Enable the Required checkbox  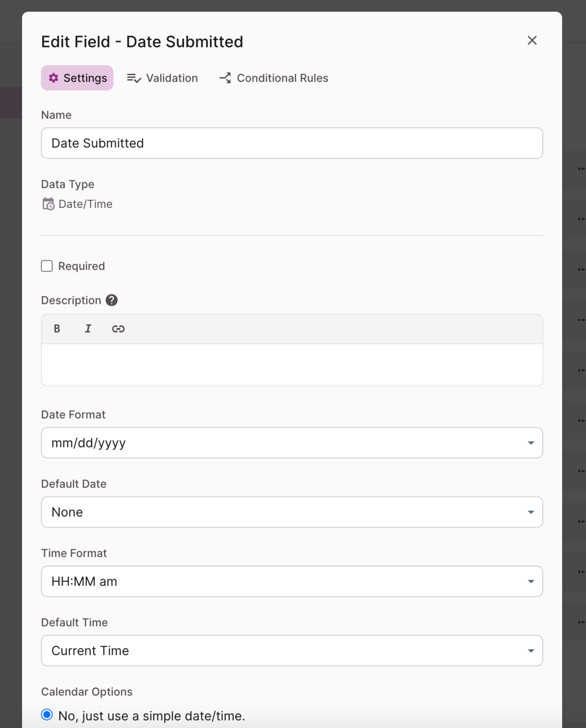point(47,266)
